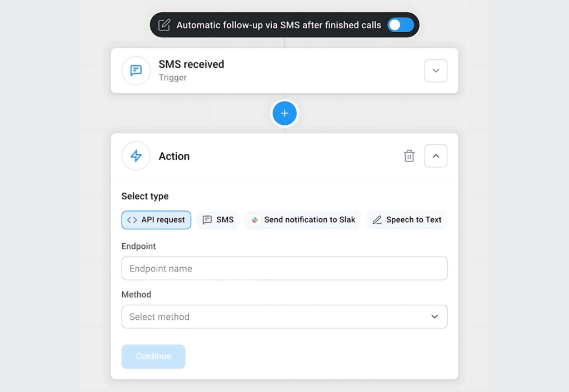Click inside the Endpoint name field
The image size is (569, 392).
[284, 268]
